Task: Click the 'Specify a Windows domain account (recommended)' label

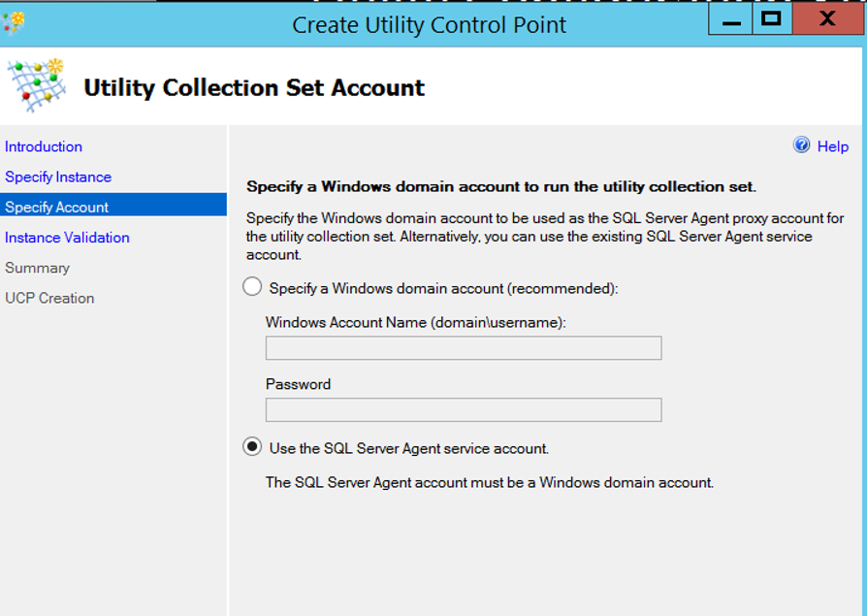Action: click(x=443, y=289)
